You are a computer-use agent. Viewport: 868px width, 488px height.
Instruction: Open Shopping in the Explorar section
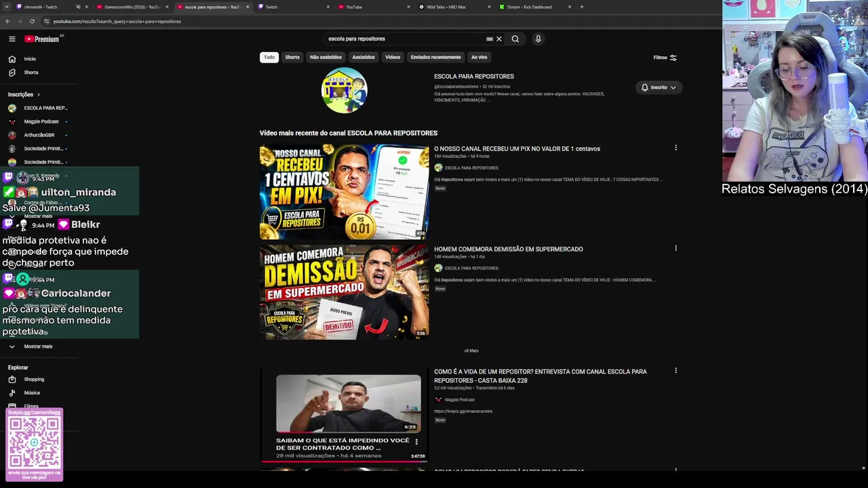34,380
